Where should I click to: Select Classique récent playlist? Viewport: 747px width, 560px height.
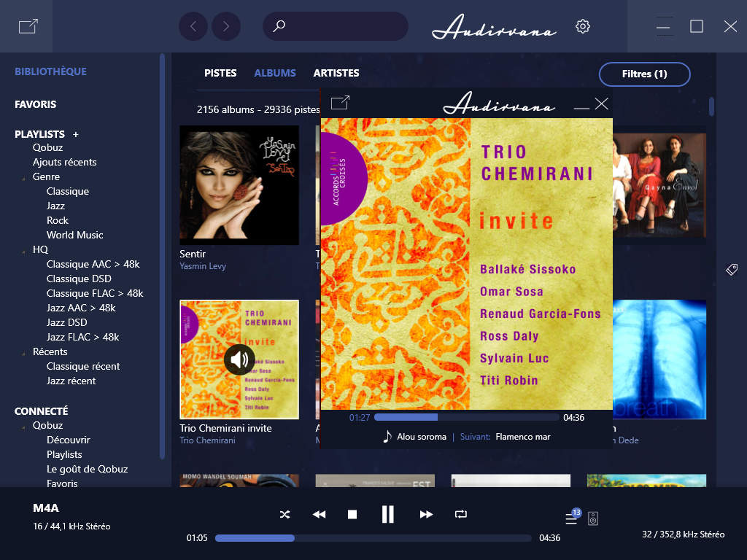(83, 367)
